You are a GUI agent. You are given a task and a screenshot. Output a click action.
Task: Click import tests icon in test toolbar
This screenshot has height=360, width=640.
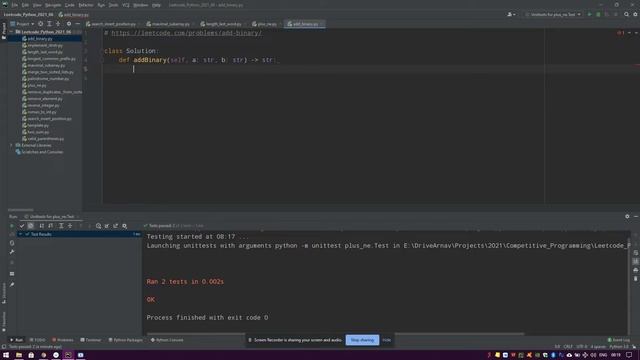[107, 226]
